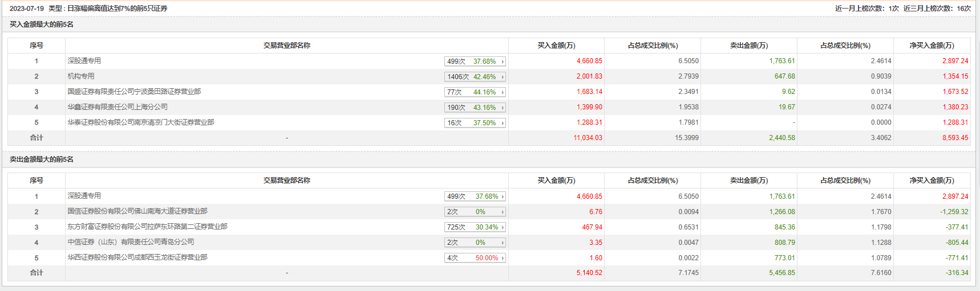Select the 卖出金额最大的前5名 section header

click(42, 159)
